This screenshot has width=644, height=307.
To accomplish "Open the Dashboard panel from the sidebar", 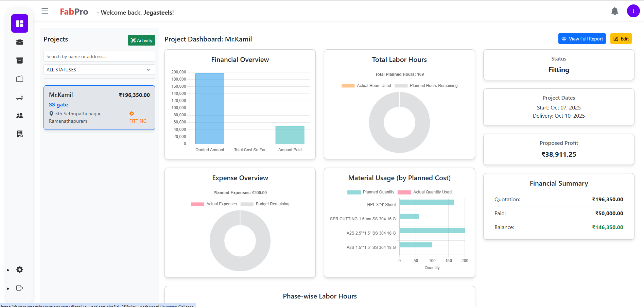I will coord(19,23).
